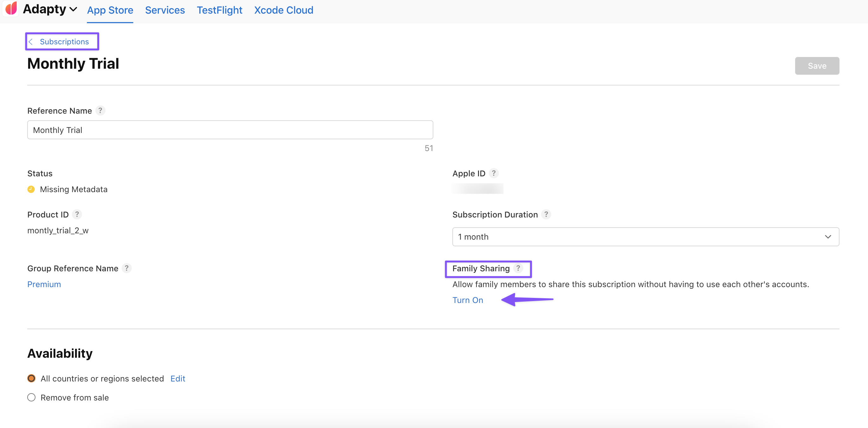Image resolution: width=868 pixels, height=428 pixels.
Task: Click help icon next to Reference Name
Action: click(x=100, y=110)
